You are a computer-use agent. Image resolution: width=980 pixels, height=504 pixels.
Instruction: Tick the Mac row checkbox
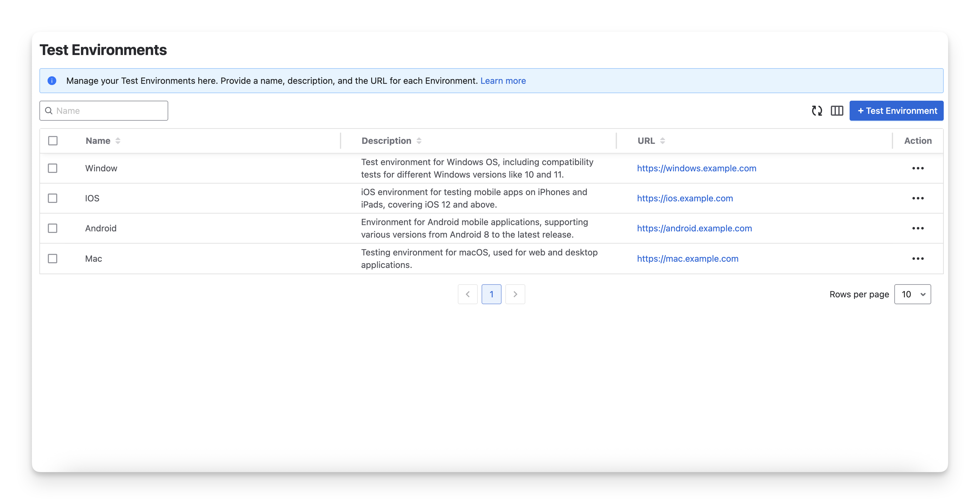[x=53, y=259]
